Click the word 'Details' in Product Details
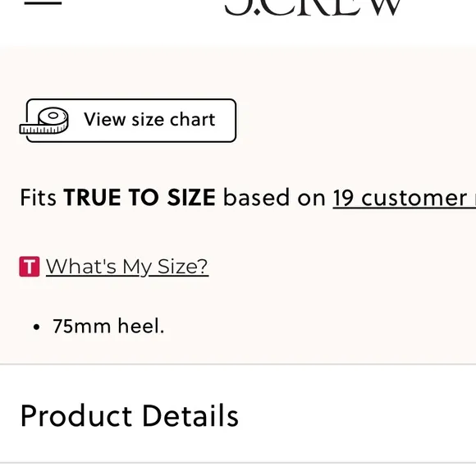 190,415
